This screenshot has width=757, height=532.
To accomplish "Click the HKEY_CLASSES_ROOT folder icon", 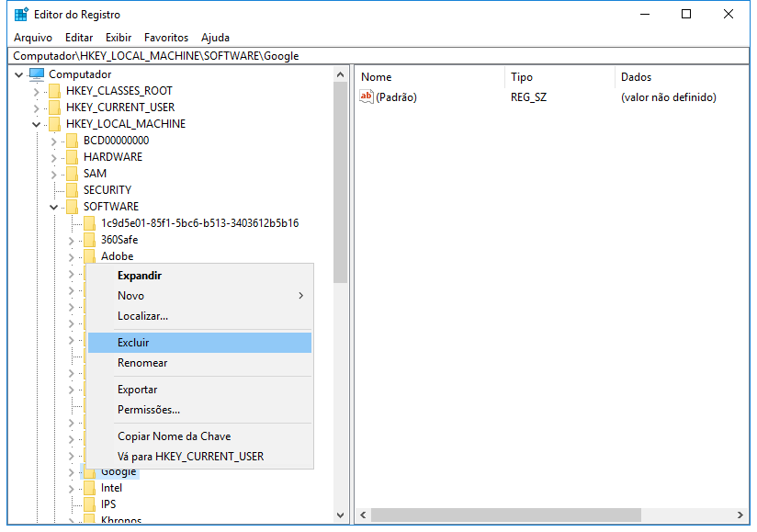I will tap(55, 91).
